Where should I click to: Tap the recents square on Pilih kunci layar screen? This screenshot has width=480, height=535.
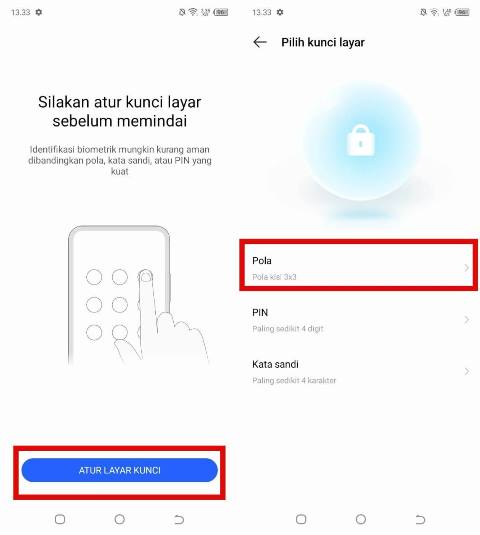[301, 519]
